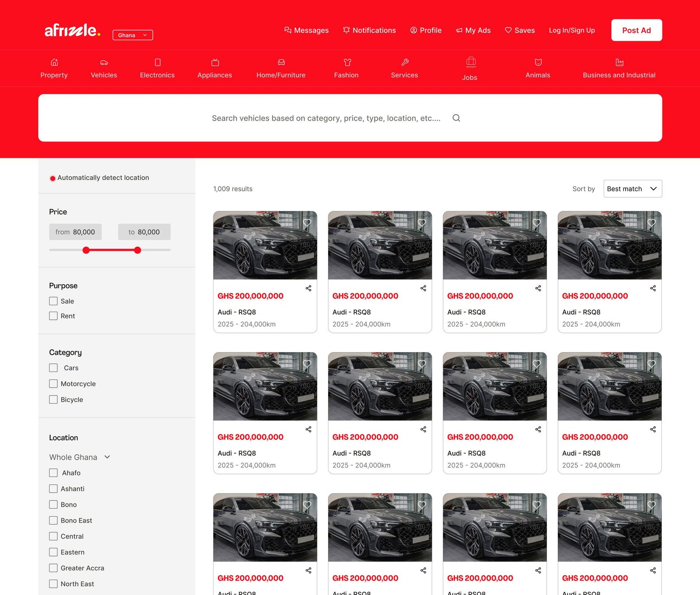Open the Best match sort dropdown

click(x=633, y=189)
